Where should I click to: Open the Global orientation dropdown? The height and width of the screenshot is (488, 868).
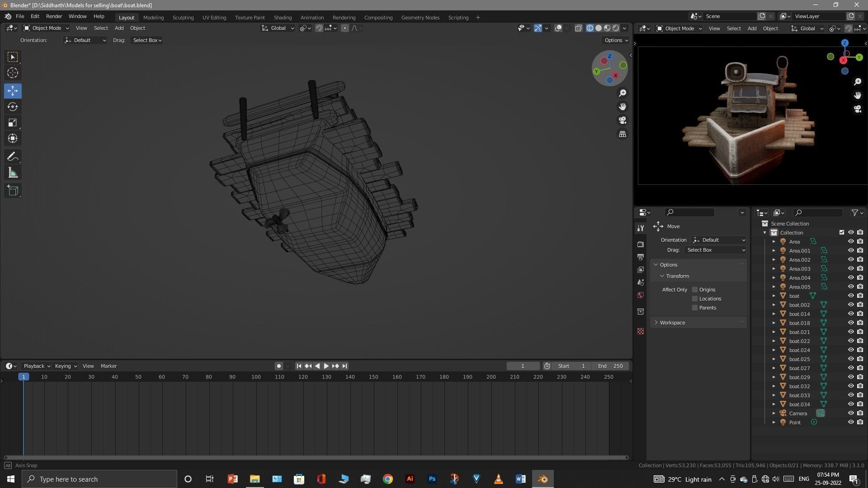point(278,28)
